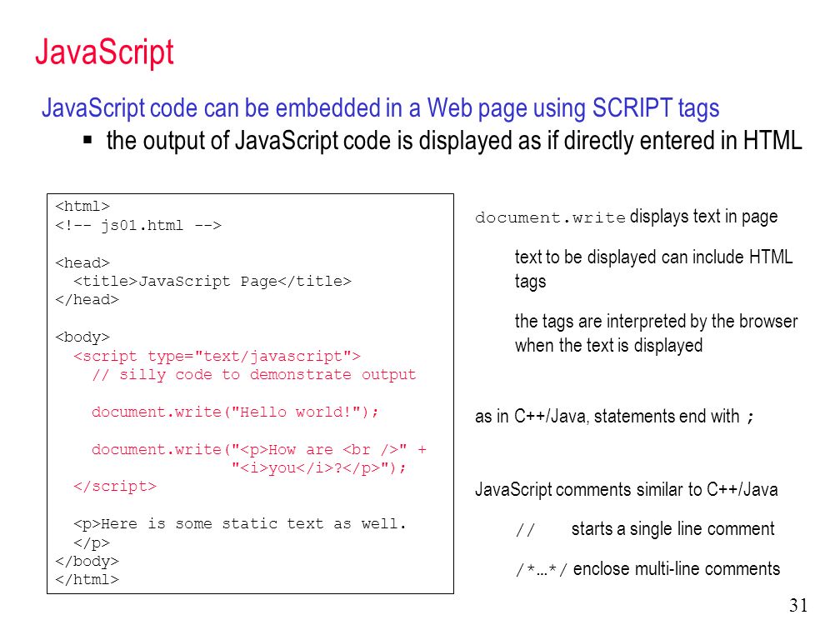Select the "<i>you</i>?</p>" code line

pyautogui.click(x=319, y=468)
